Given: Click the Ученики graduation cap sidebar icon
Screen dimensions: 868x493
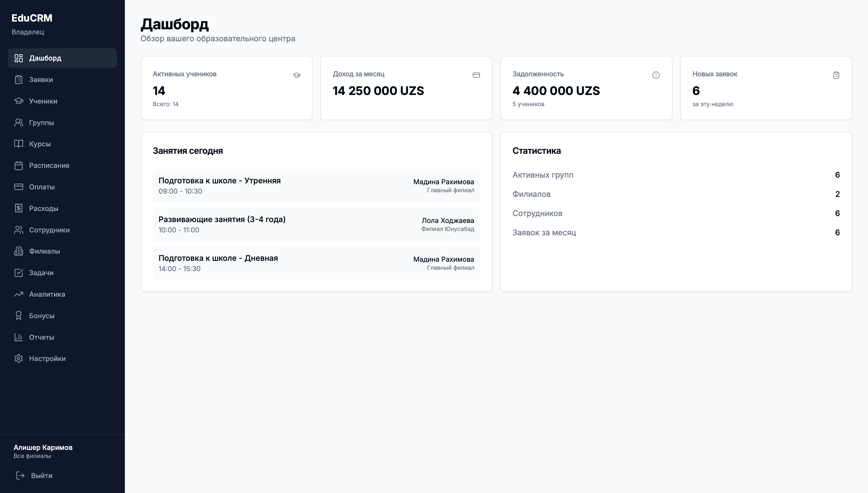Looking at the screenshot, I should pos(19,101).
